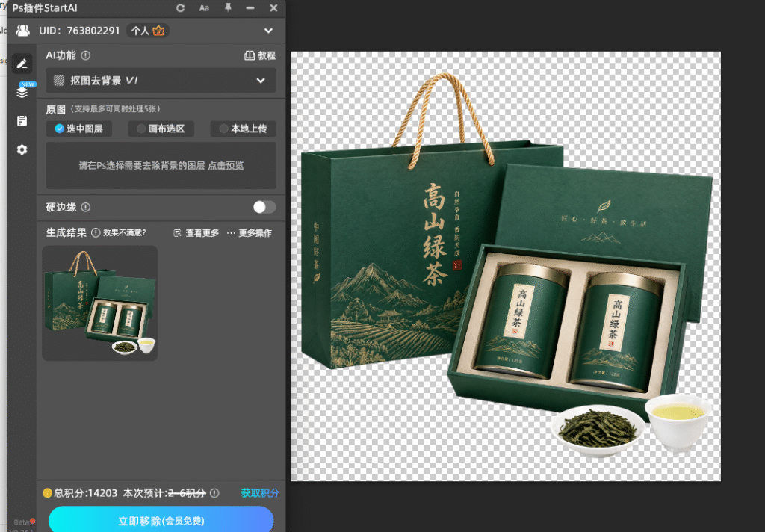Click the refresh icon in StartAI title bar
Image resolution: width=765 pixels, height=532 pixels.
point(181,8)
